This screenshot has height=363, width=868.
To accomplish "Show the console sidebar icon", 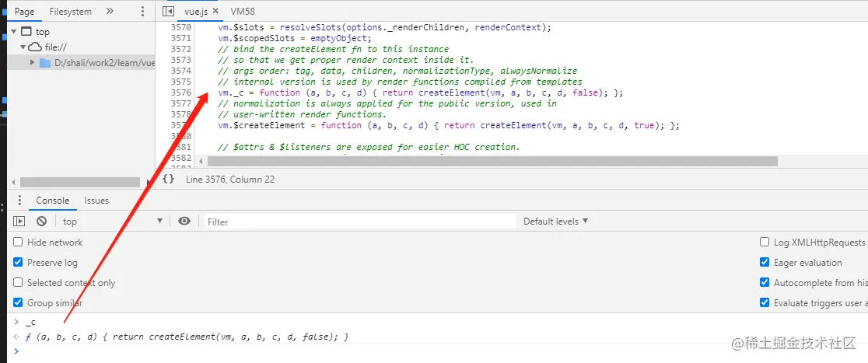I will click(19, 222).
